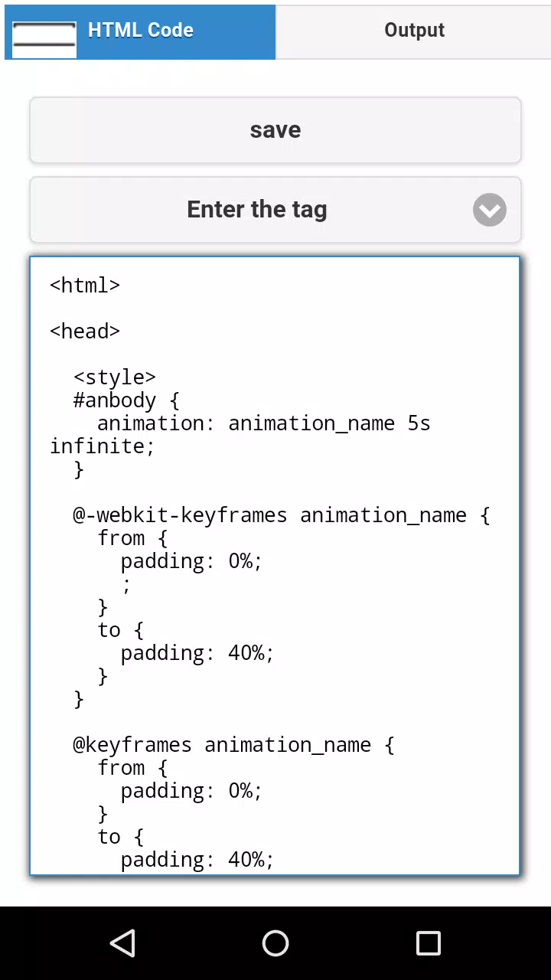
Task: Click the first padding: 0%; line
Action: (191, 561)
